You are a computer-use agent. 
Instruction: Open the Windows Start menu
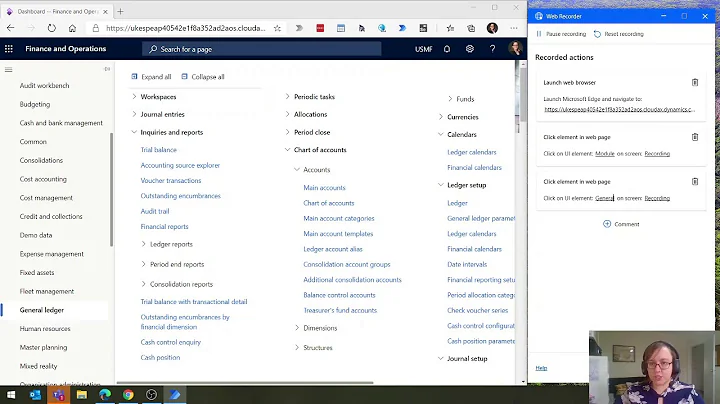click(11, 395)
